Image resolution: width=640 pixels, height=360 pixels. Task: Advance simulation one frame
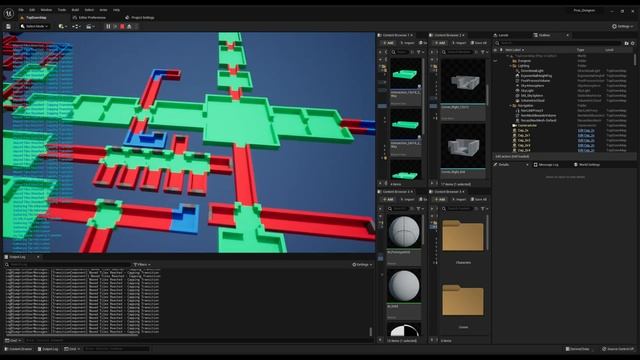115,27
